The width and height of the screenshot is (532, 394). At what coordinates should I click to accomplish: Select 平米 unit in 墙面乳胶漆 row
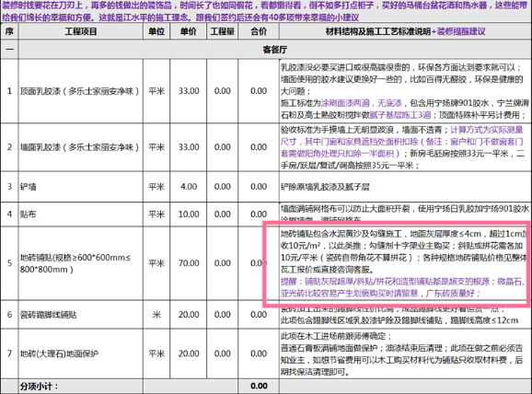[x=156, y=147]
